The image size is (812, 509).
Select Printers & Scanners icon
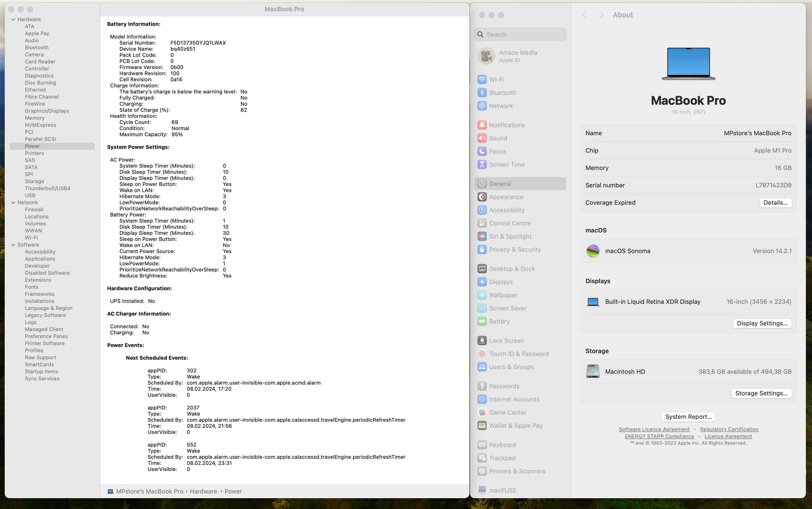click(x=482, y=471)
